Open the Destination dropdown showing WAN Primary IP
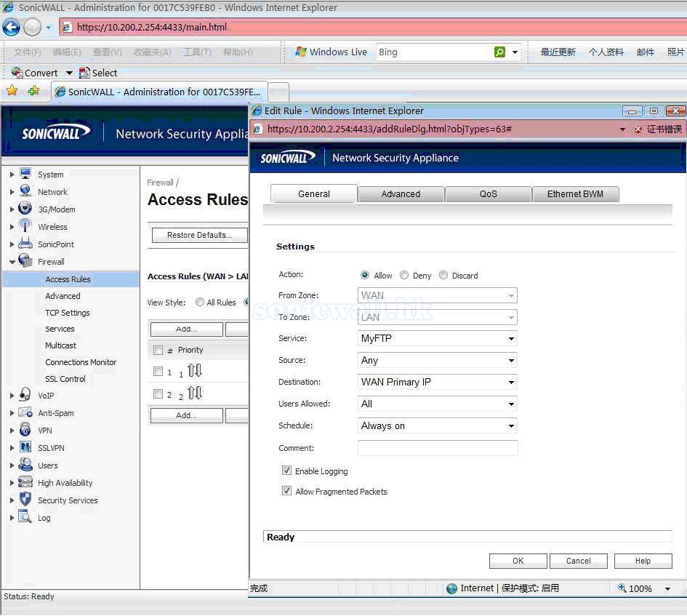This screenshot has height=616, width=687. pyautogui.click(x=437, y=382)
